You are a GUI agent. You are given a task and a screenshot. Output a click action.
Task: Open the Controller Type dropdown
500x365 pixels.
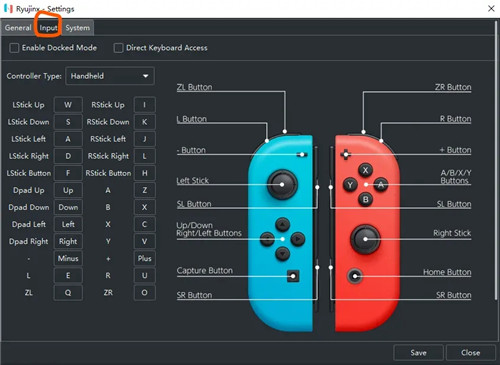(x=110, y=76)
